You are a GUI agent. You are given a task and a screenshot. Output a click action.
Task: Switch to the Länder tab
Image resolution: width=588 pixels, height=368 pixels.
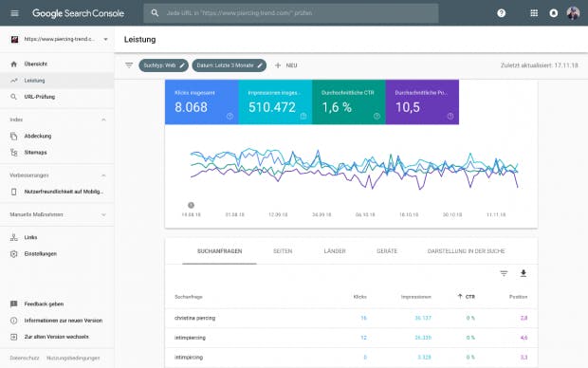(x=335, y=251)
